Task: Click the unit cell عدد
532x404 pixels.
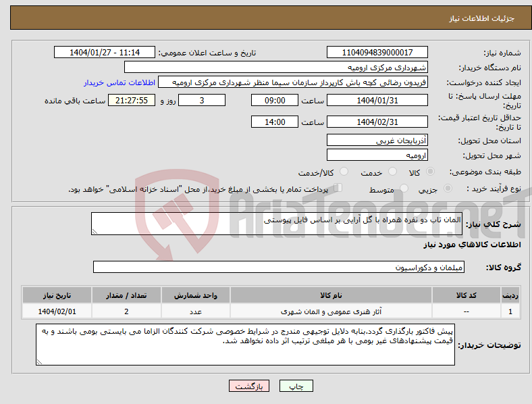Action: click(196, 311)
